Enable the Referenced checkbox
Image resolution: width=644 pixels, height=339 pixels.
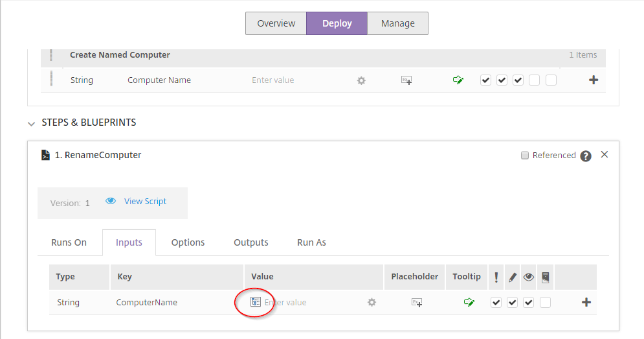tap(525, 156)
